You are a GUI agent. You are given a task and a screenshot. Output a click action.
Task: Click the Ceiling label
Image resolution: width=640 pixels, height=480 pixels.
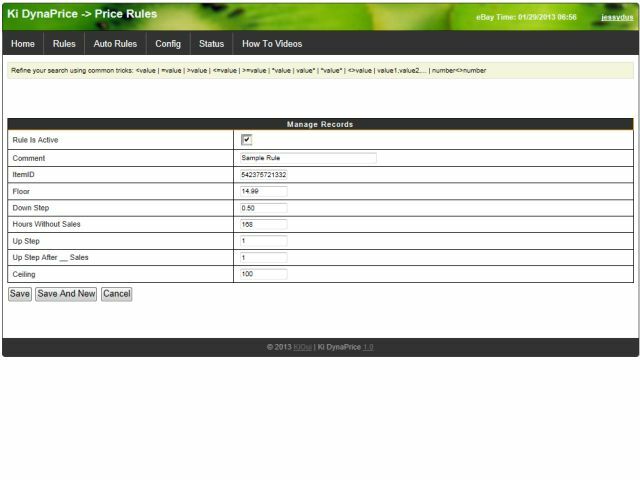pyautogui.click(x=24, y=274)
